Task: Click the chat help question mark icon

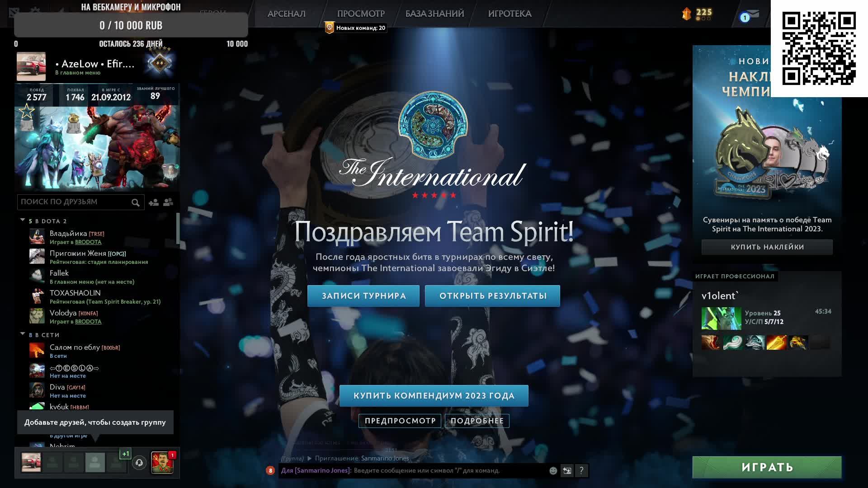Action: (x=581, y=471)
